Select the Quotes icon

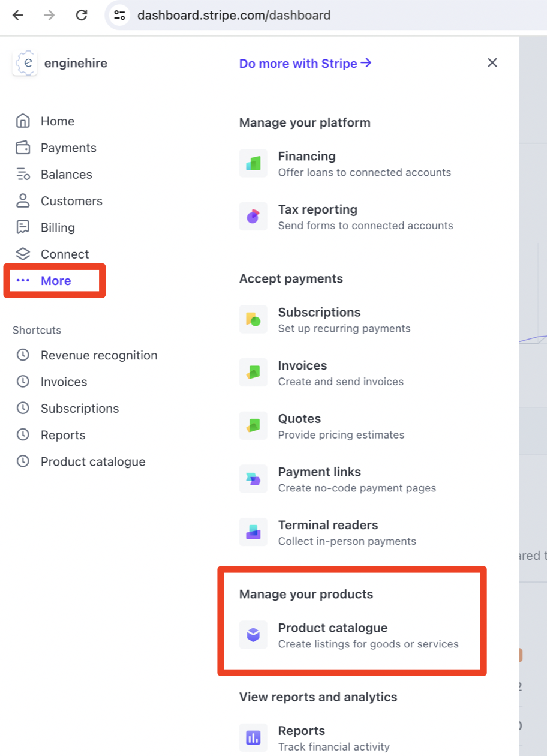click(x=253, y=425)
